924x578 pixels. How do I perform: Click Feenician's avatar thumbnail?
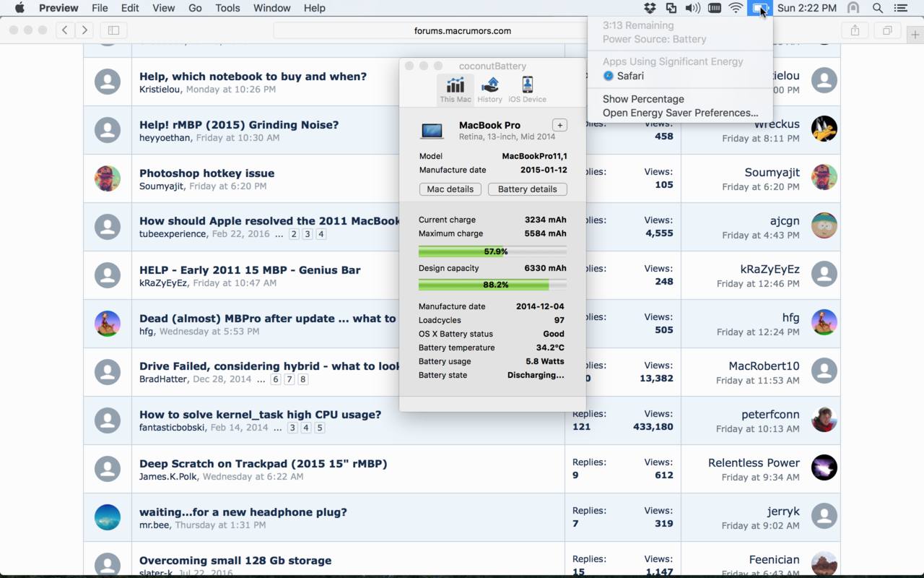(x=824, y=564)
